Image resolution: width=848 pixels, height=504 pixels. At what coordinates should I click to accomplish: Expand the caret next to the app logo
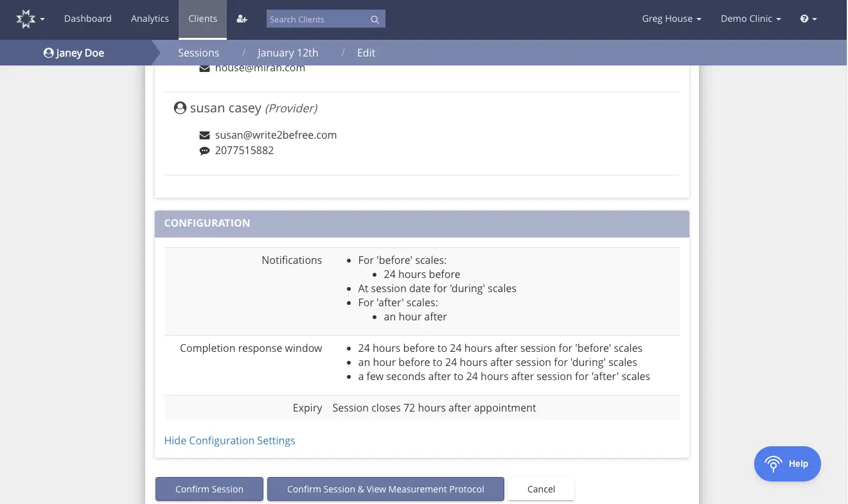(x=42, y=21)
